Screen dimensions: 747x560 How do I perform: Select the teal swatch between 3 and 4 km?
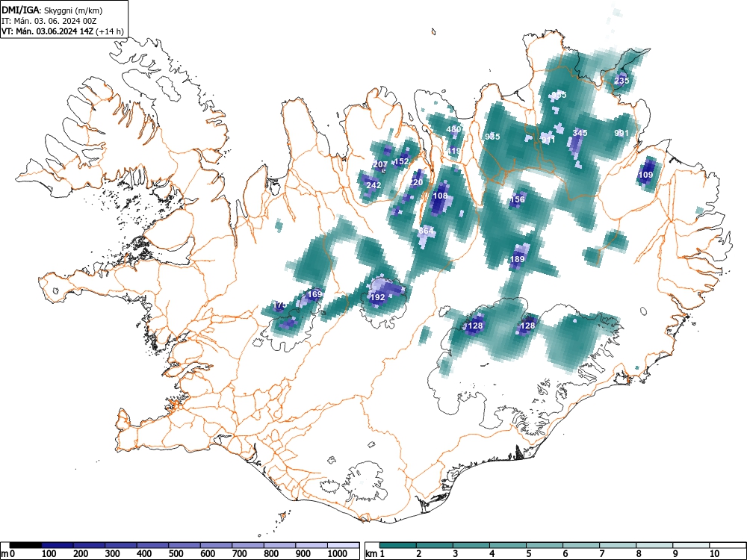click(471, 545)
